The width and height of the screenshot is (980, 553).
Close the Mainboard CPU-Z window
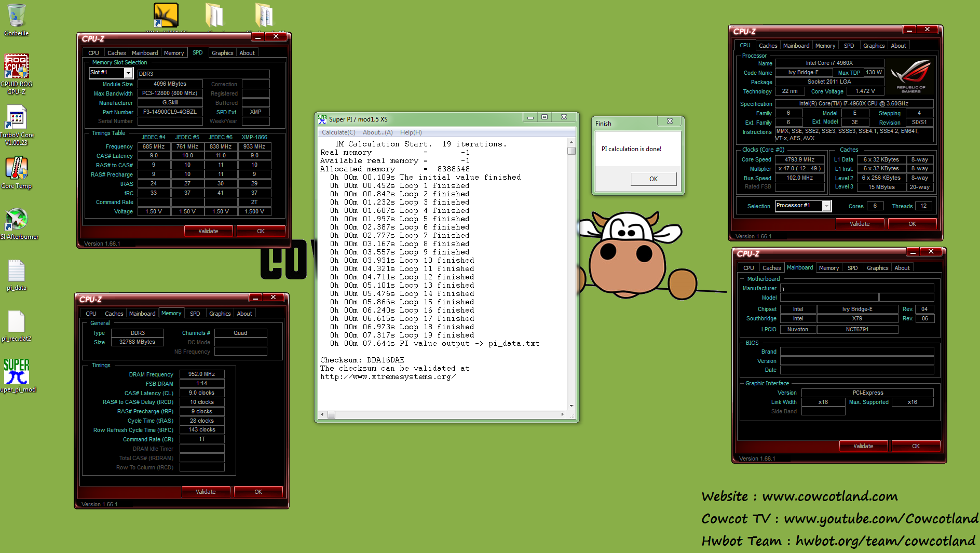coord(931,251)
